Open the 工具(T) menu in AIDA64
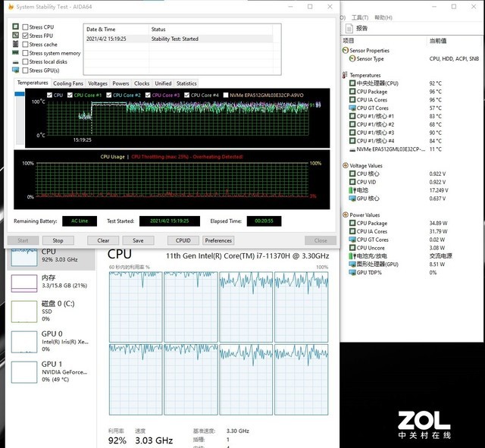Image resolution: width=485 pixels, height=448 pixels. [360, 17]
